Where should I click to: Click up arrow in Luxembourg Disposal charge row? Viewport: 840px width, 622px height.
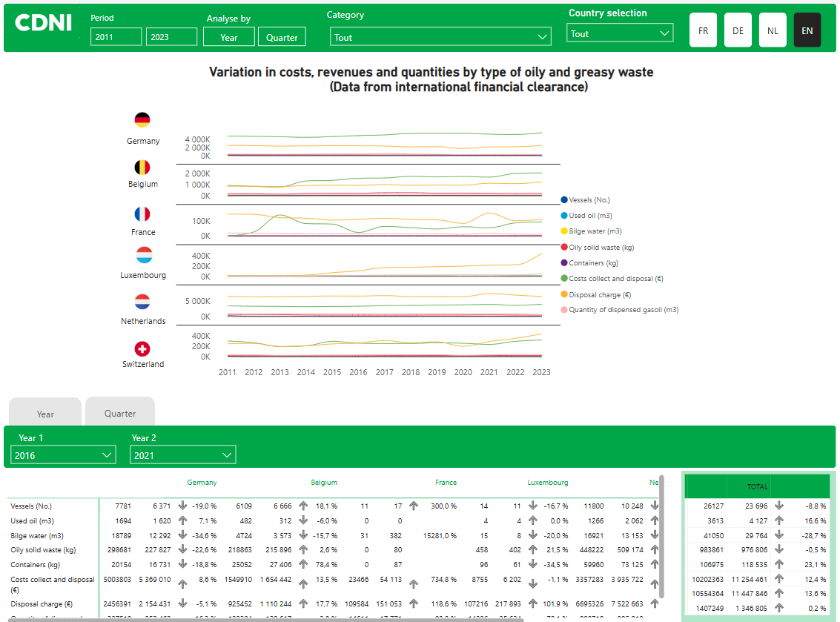click(x=533, y=603)
